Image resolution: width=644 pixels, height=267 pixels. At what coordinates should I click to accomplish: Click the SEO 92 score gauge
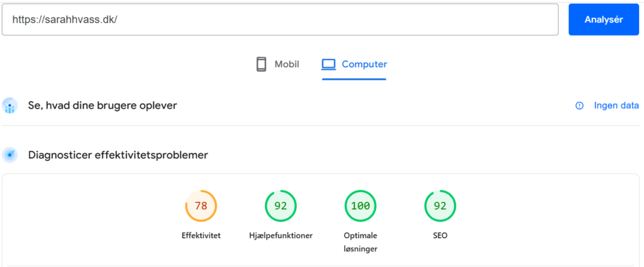pyautogui.click(x=440, y=206)
